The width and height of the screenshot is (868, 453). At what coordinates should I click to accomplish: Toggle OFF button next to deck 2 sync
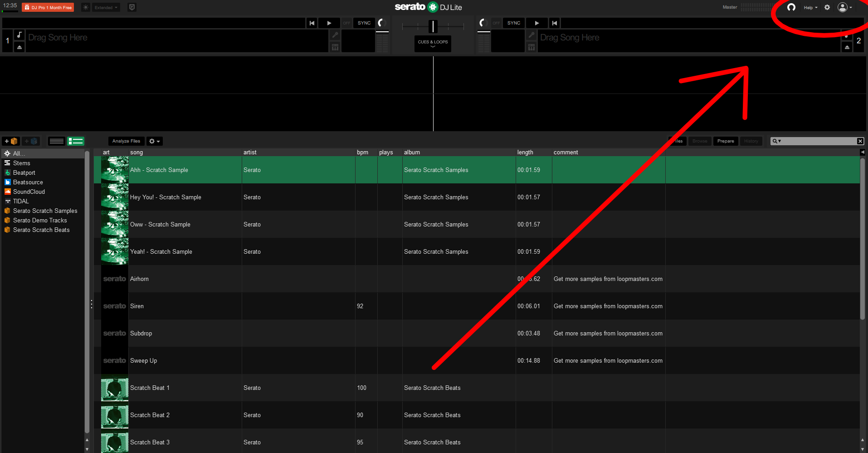(x=496, y=23)
